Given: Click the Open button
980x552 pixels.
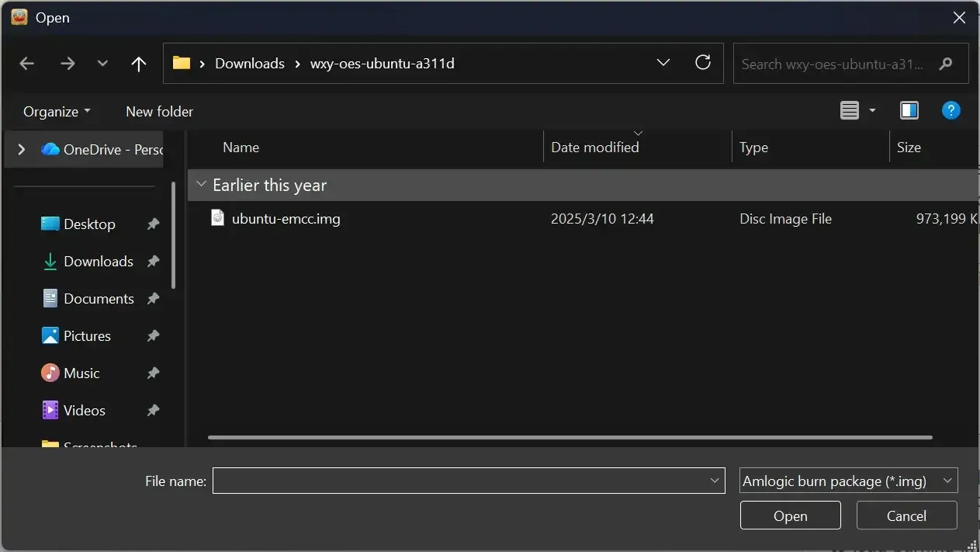Looking at the screenshot, I should pos(791,516).
